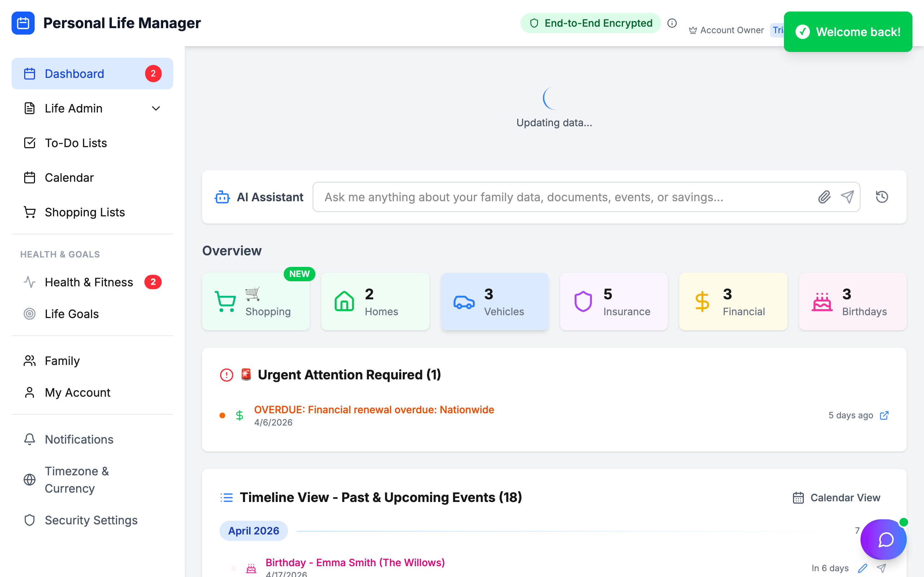Open the overdue Nationwide financial renewal
This screenshot has height=577, width=924.
click(x=374, y=409)
